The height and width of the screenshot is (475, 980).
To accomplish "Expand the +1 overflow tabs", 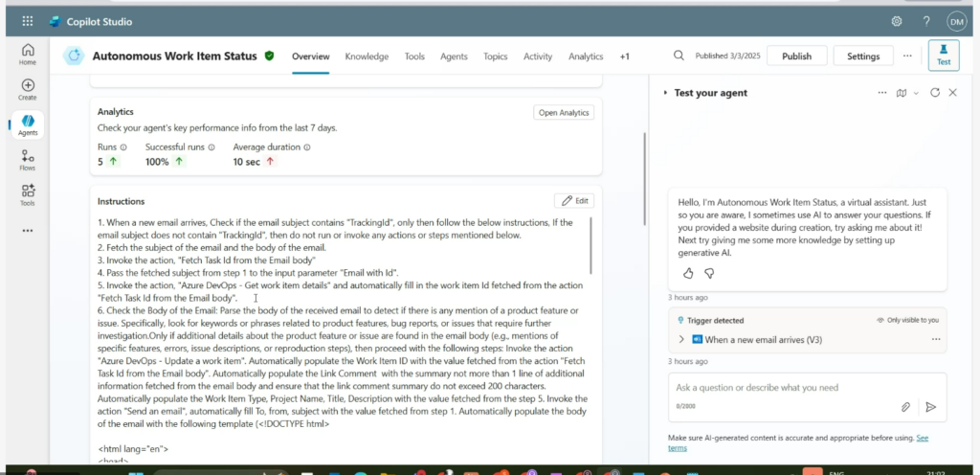I will coord(624,57).
